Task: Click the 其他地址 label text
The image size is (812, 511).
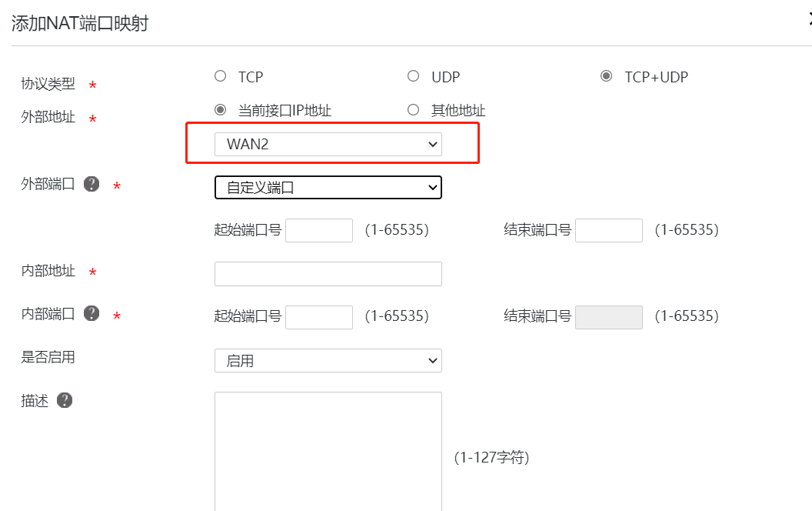Action: tap(458, 111)
